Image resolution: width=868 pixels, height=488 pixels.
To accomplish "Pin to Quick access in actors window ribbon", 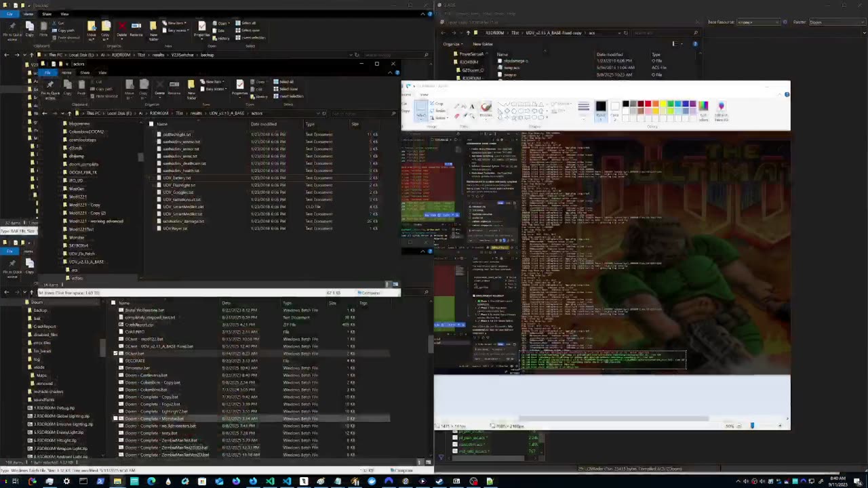I will tap(50, 89).
